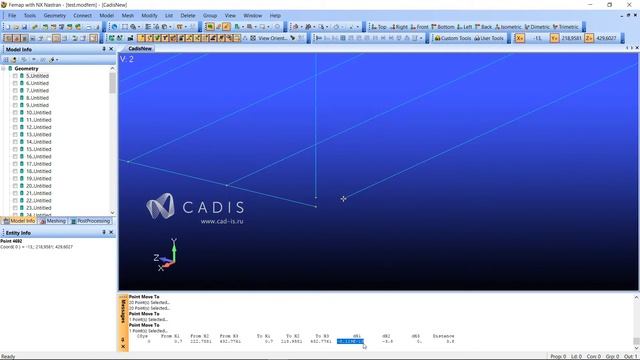Open the Mesh menu

[128, 16]
